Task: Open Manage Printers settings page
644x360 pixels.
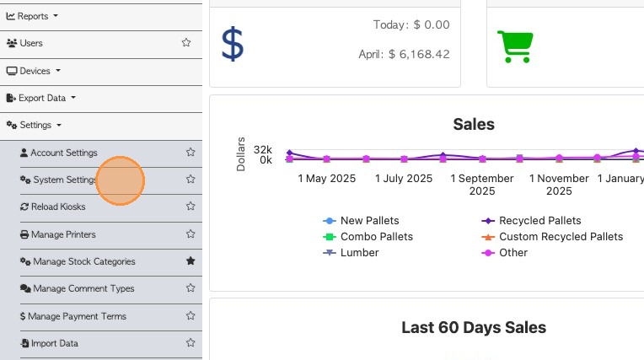Action: pyautogui.click(x=63, y=234)
